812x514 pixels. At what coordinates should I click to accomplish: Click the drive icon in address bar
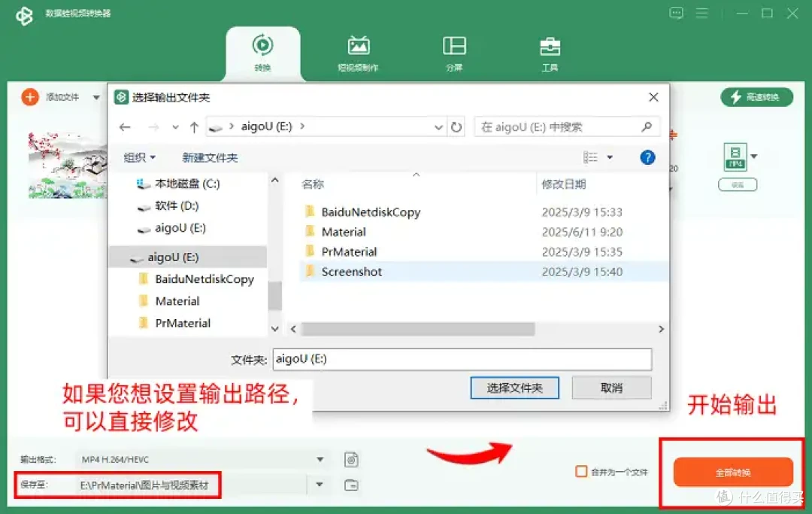coord(216,127)
